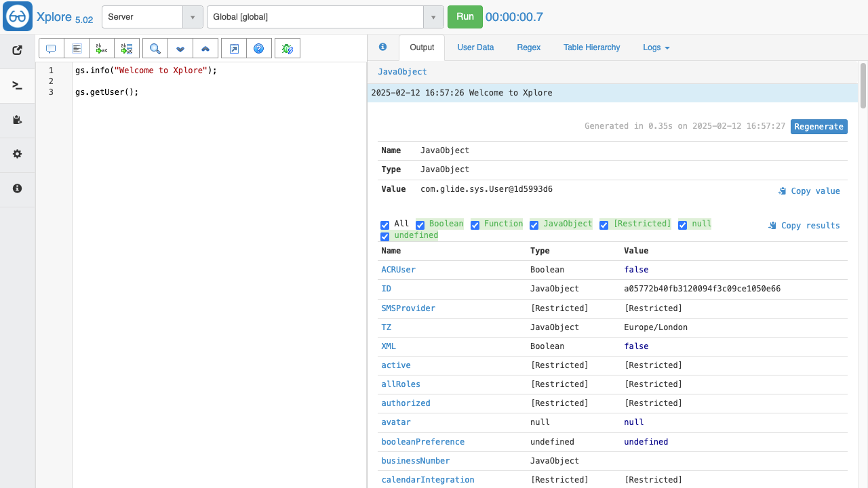Screen dimensions: 868x488
Task: Toggle the undefined filter checkbox
Action: pyautogui.click(x=385, y=237)
